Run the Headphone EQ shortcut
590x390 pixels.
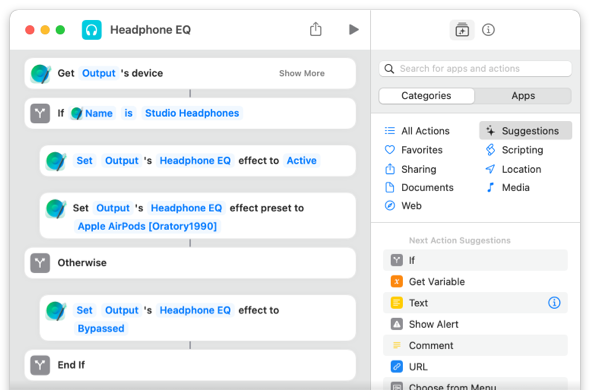point(353,29)
